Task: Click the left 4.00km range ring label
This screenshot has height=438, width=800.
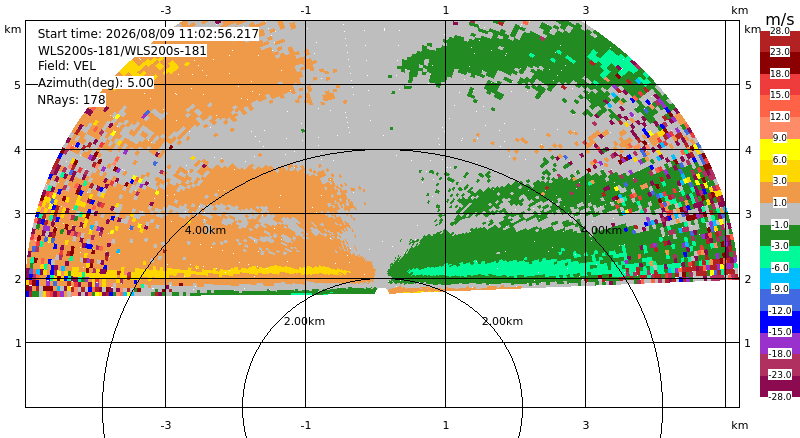Action: 205,230
